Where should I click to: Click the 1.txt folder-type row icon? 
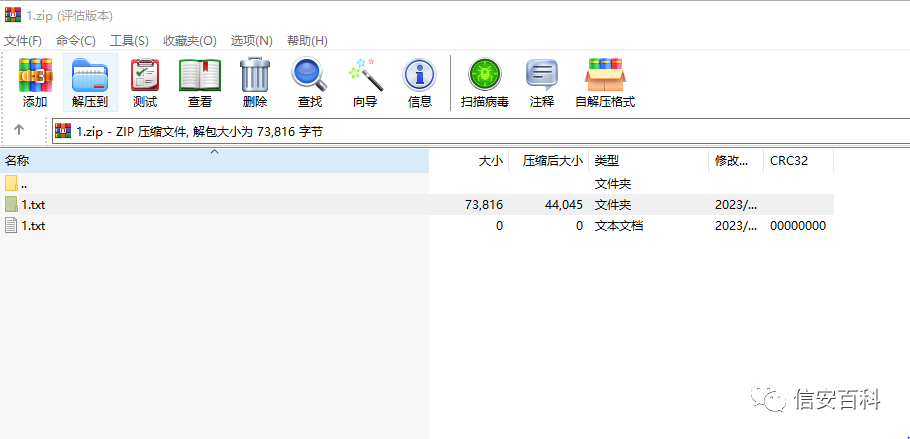(11, 204)
